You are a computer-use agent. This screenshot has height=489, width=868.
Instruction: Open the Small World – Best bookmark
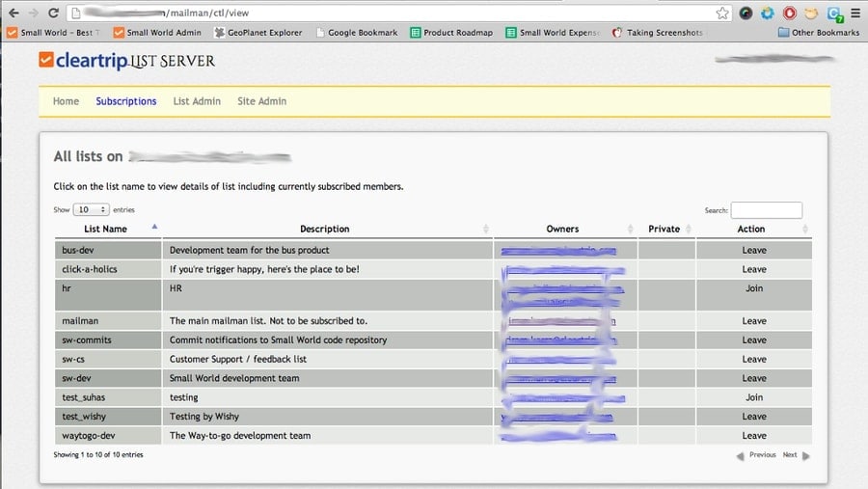(x=53, y=33)
